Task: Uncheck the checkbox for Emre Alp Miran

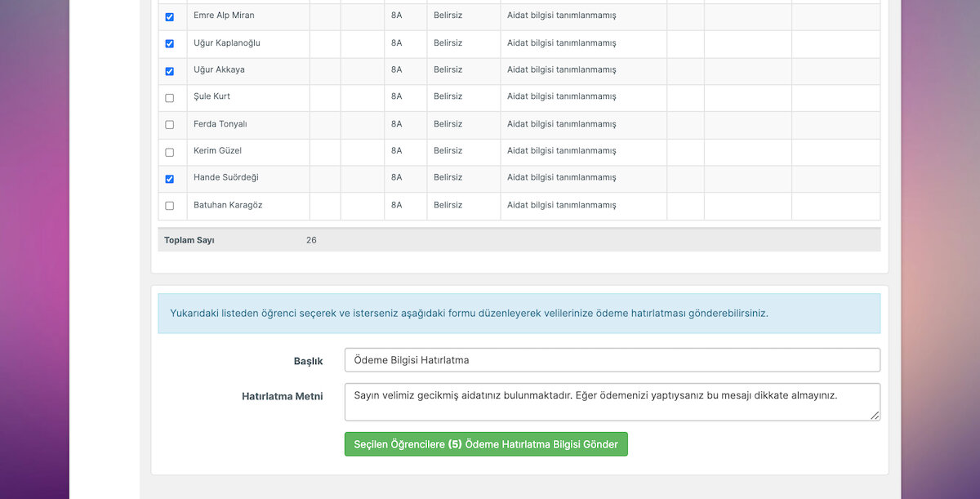Action: tap(170, 17)
